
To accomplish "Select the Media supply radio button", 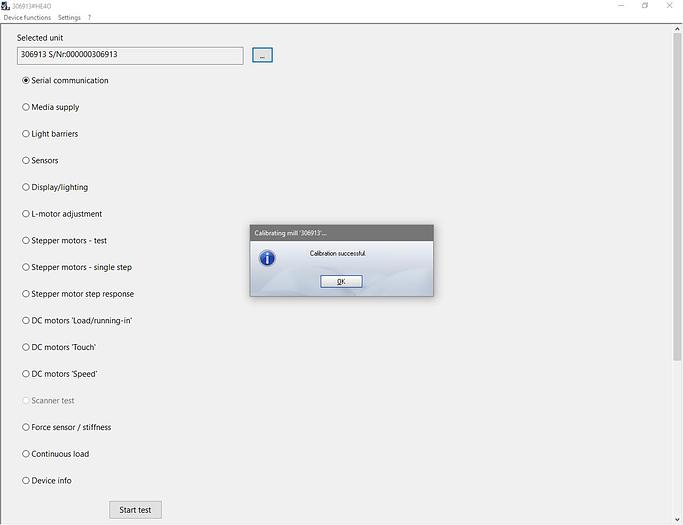I will [26, 107].
